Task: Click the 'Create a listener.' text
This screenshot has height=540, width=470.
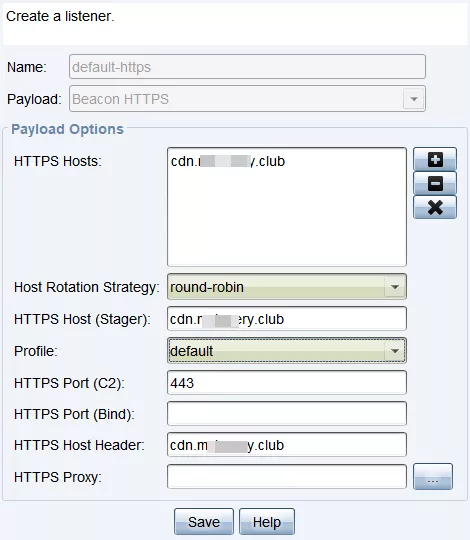Action: point(60,16)
